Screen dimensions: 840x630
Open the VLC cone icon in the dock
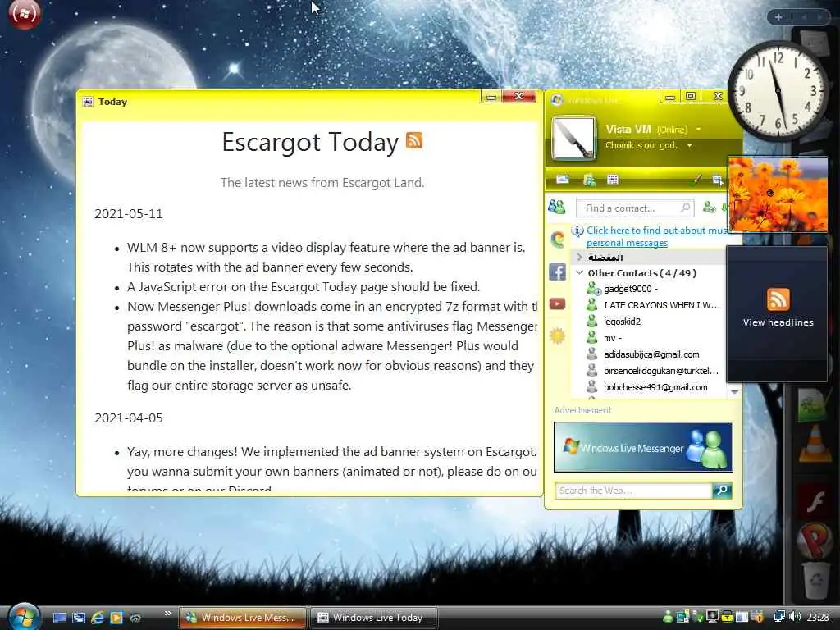click(815, 443)
